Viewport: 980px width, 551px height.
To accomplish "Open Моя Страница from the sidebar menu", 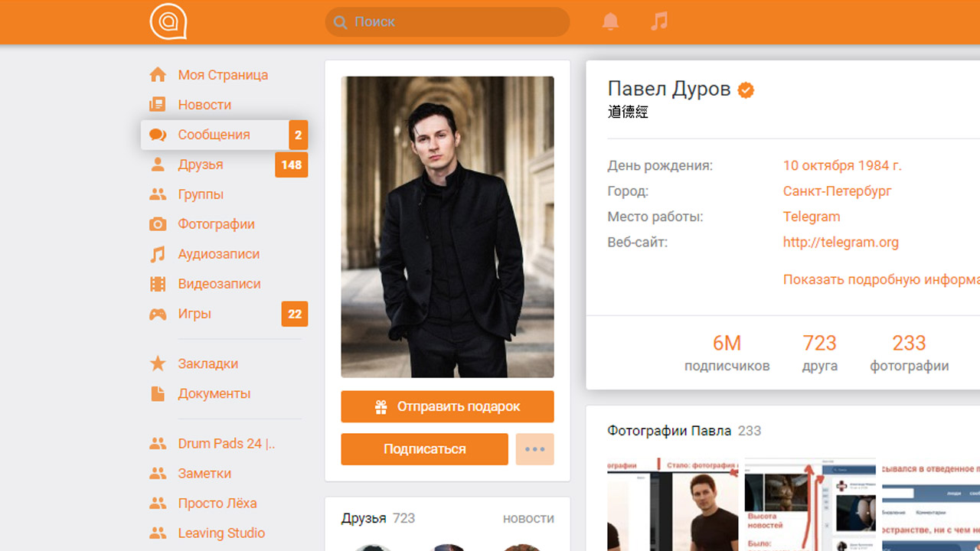I will (x=158, y=74).
